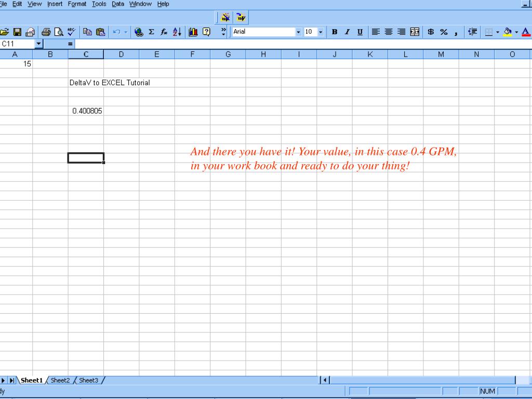The image size is (532, 399).
Task: Open the Office Assistant help icon
Action: click(x=206, y=32)
